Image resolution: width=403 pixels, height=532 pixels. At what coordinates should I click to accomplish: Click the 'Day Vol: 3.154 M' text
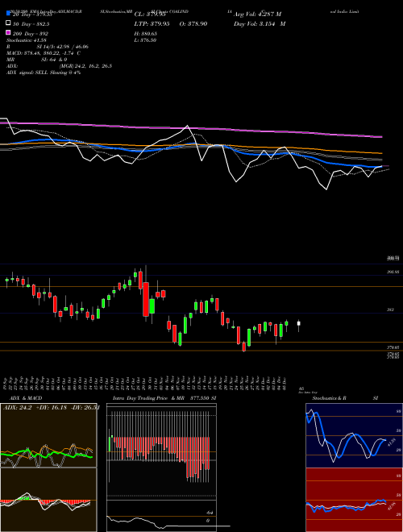[x=260, y=23]
